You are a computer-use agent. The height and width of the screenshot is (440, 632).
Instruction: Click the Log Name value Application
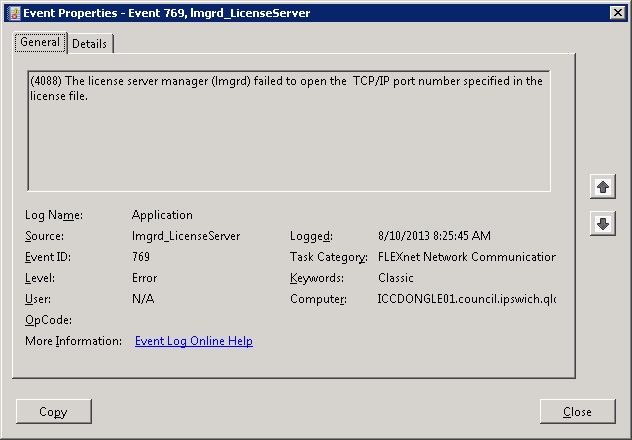pyautogui.click(x=162, y=215)
